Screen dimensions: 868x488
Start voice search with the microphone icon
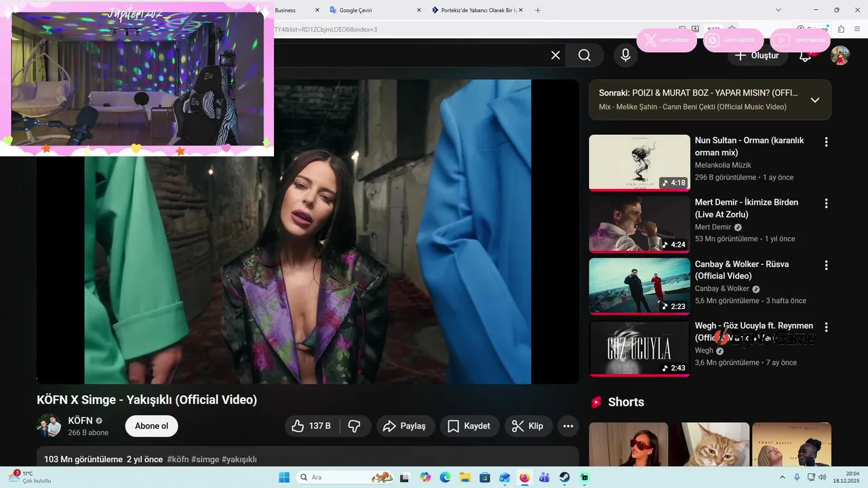click(x=625, y=56)
